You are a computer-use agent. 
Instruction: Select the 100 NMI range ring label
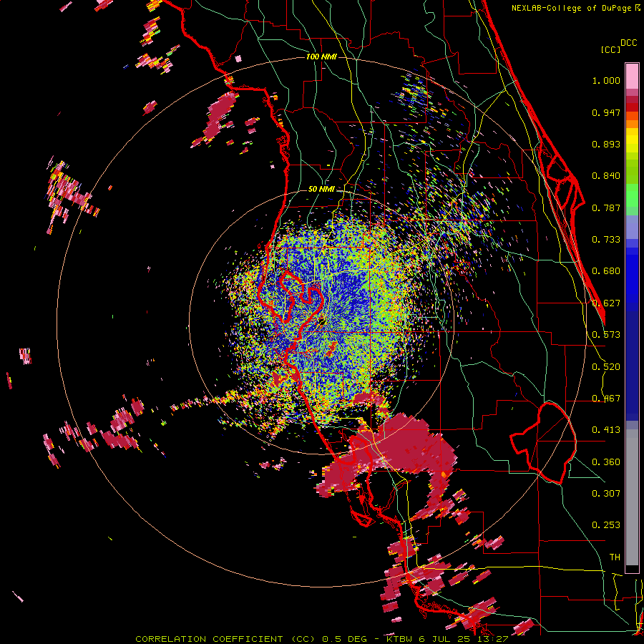[321, 57]
